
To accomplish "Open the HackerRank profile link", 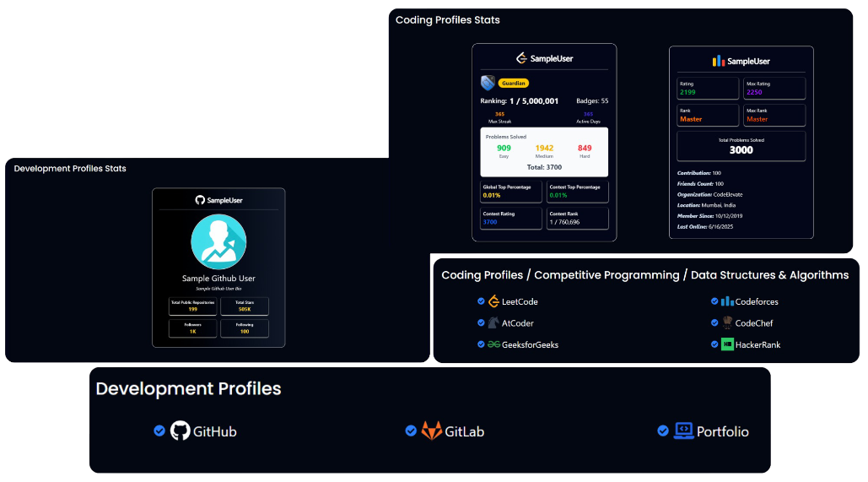I will tap(757, 344).
